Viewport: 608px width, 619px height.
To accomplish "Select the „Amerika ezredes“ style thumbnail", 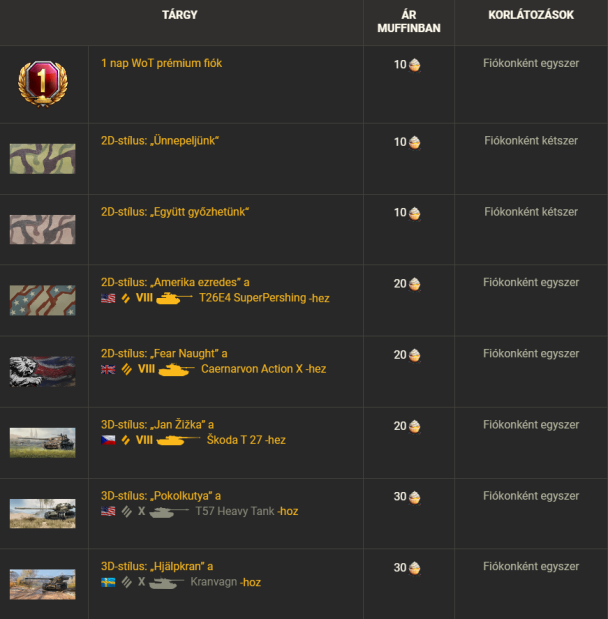I will (x=43, y=300).
